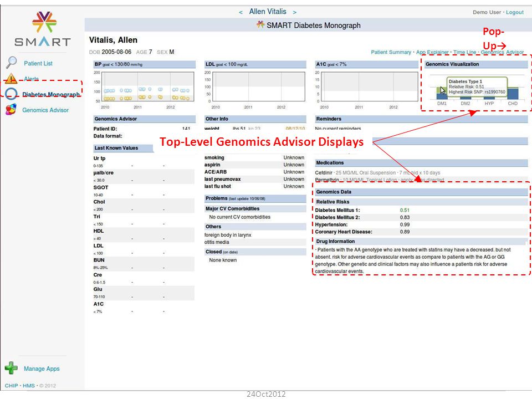Click the Diabetes Mellitus 2 risk value 0.83
The height and width of the screenshot is (399, 532).
(405, 217)
